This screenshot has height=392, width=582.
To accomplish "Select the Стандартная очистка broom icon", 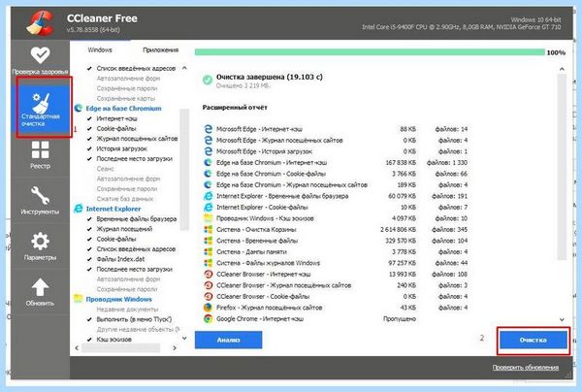I will [x=41, y=104].
